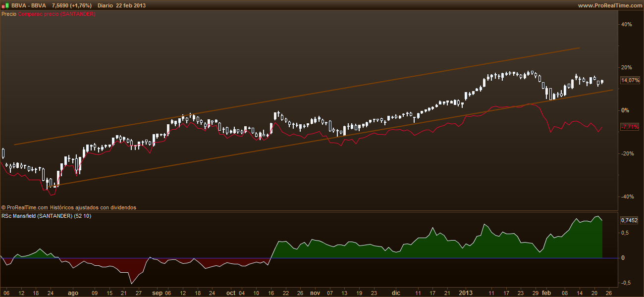Click the 09 date label after ago
Viewport: 644px width, 297px height.
(x=94, y=293)
